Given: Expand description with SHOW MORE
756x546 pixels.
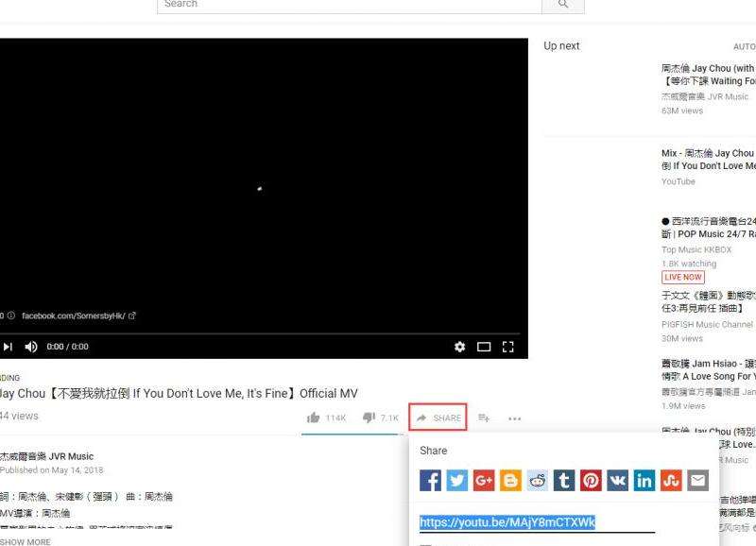Looking at the screenshot, I should [26, 541].
